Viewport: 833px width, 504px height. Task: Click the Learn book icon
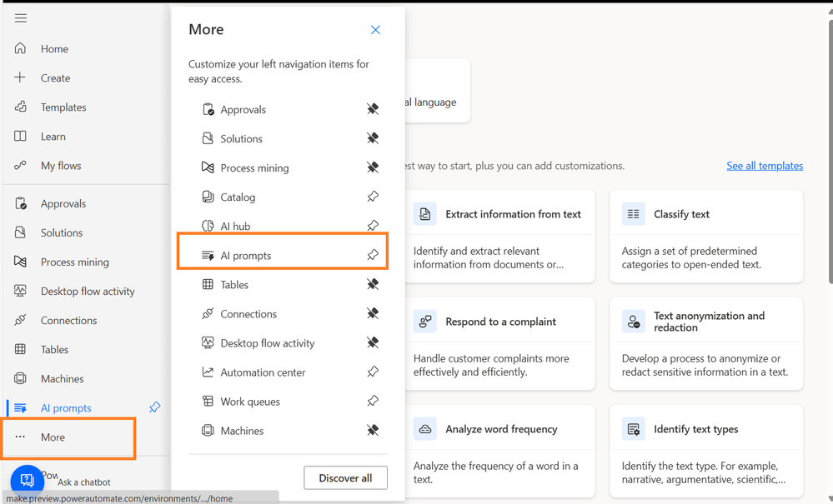coord(20,136)
